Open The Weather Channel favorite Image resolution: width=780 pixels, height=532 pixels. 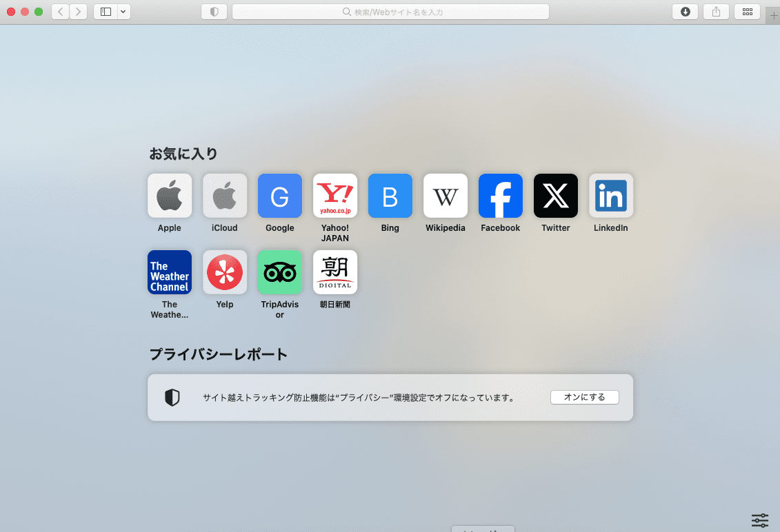click(169, 272)
